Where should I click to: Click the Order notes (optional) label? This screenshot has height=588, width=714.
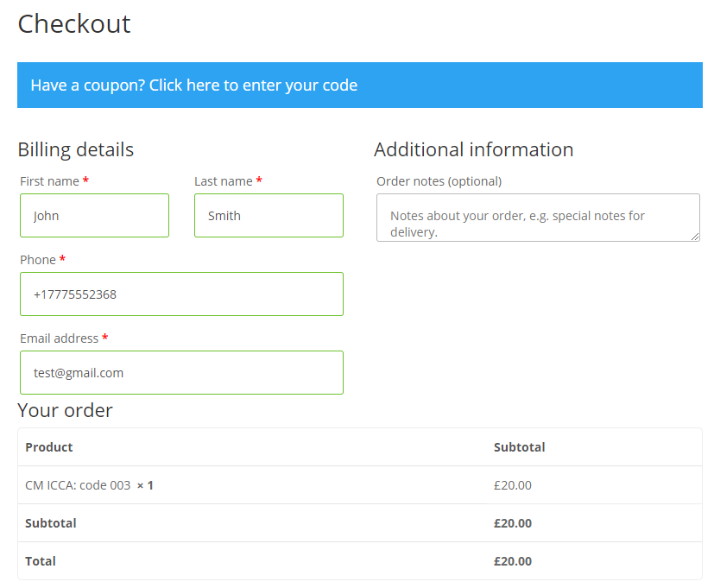tap(439, 181)
